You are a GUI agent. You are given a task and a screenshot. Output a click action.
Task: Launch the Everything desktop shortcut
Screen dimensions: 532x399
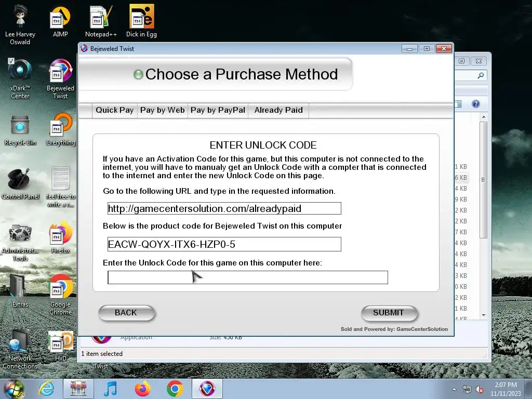pos(60,129)
